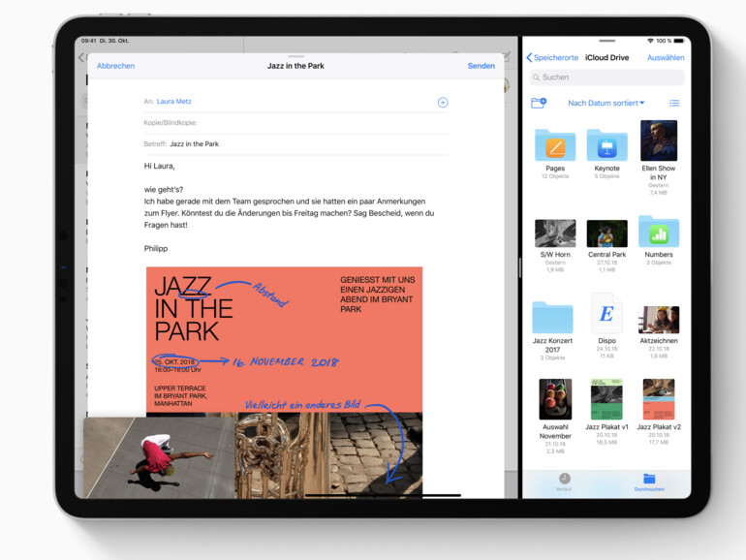
Task: Tap the Durchsuchen folder tab
Action: (x=649, y=482)
